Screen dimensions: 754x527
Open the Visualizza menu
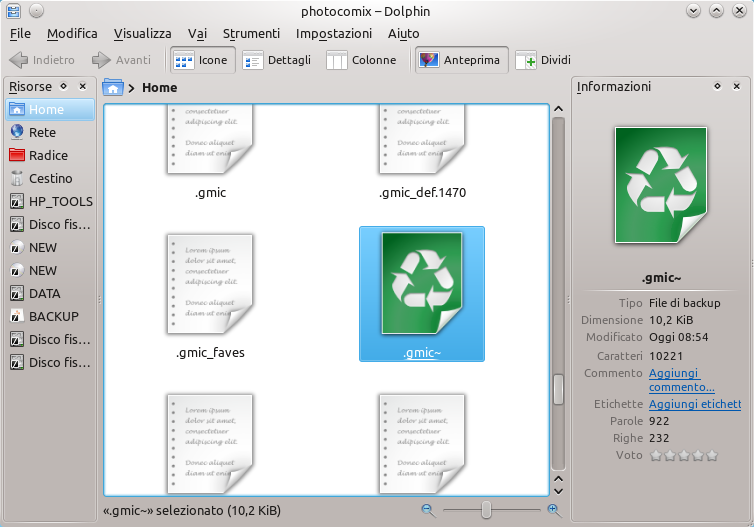click(142, 34)
